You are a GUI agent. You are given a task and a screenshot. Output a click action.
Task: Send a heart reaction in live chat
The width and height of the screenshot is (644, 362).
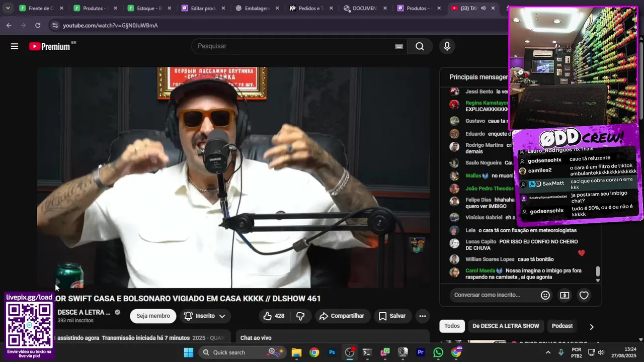click(584, 295)
